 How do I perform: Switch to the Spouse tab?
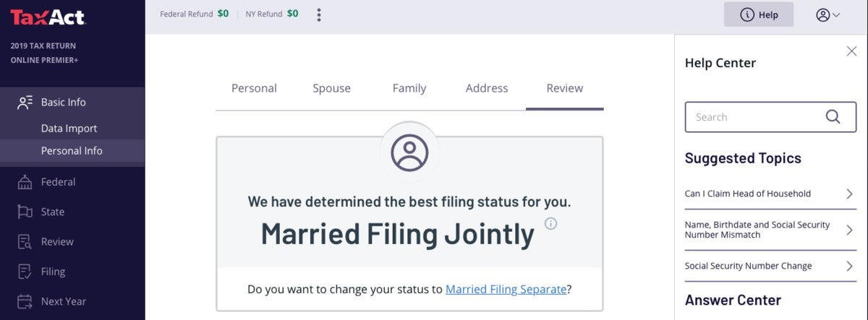[331, 88]
